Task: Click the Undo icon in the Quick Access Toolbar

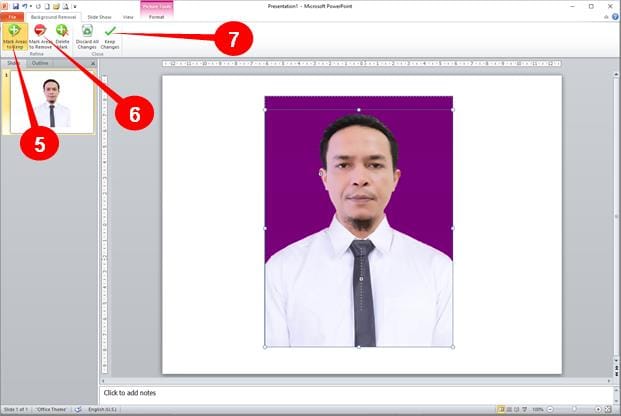Action: [x=24, y=6]
